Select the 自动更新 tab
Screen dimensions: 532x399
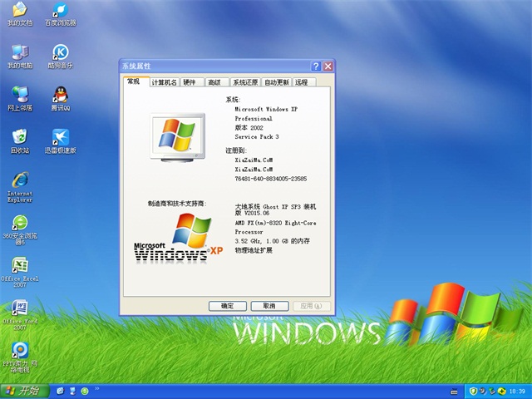(x=276, y=82)
